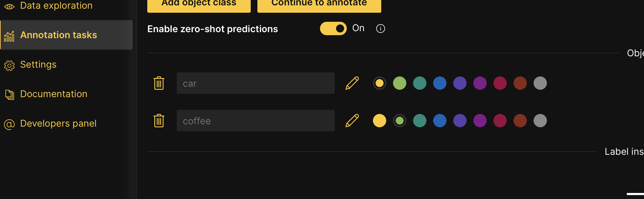Click the Settings gear icon
This screenshot has height=199, width=644.
9,65
